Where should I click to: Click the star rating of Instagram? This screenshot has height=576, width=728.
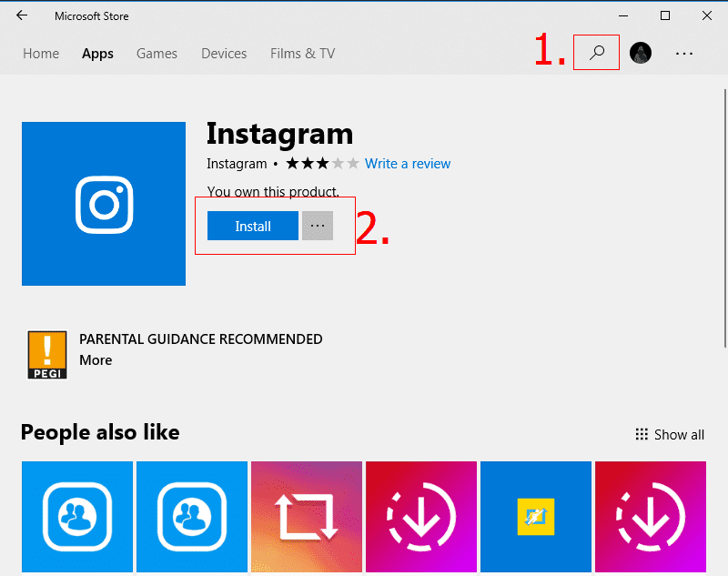[x=322, y=164]
